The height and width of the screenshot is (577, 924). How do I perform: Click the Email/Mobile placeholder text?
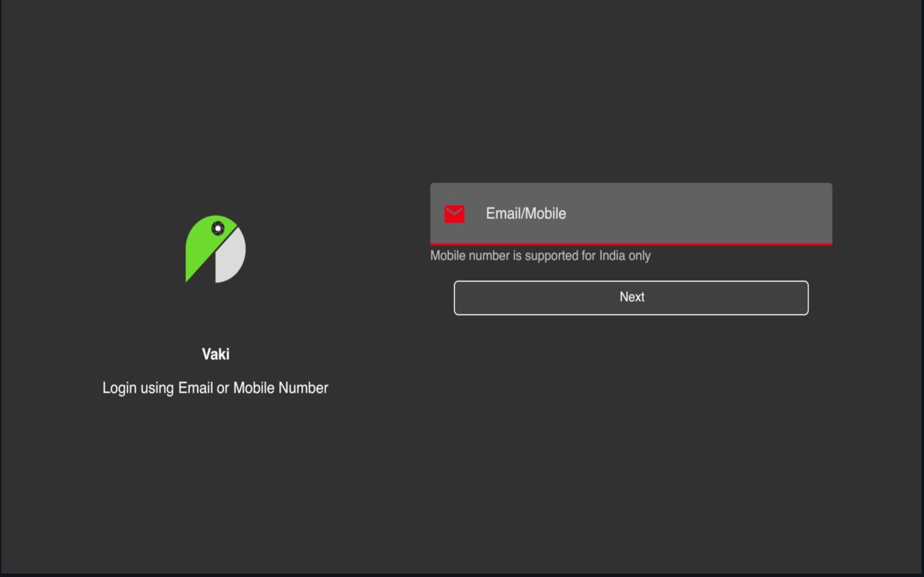tap(526, 213)
